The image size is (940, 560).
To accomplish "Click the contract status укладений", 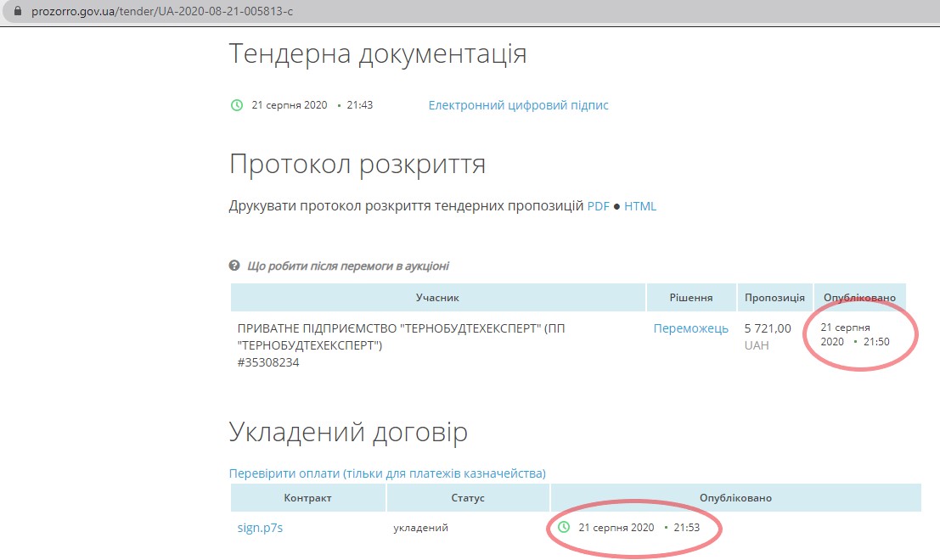I will pos(421,528).
